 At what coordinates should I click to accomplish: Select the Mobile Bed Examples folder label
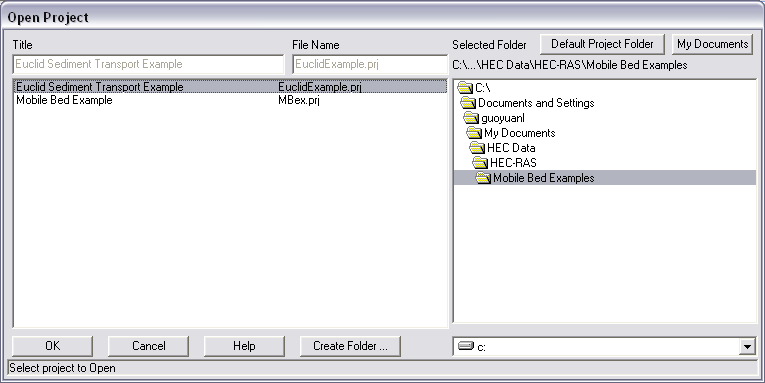tap(544, 178)
